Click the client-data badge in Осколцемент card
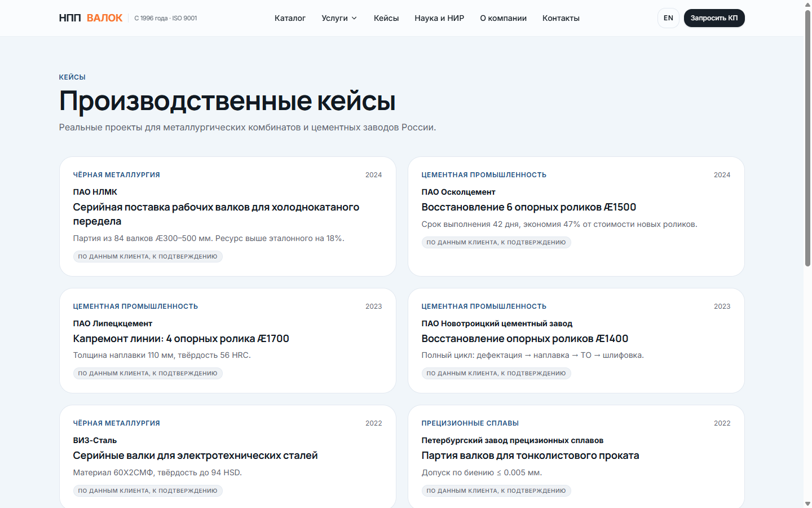This screenshot has width=812, height=508. pyautogui.click(x=496, y=243)
